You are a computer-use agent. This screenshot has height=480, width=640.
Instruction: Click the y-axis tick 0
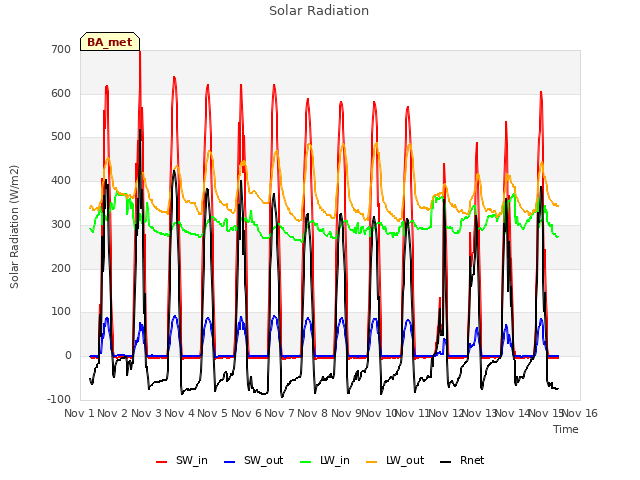68,356
